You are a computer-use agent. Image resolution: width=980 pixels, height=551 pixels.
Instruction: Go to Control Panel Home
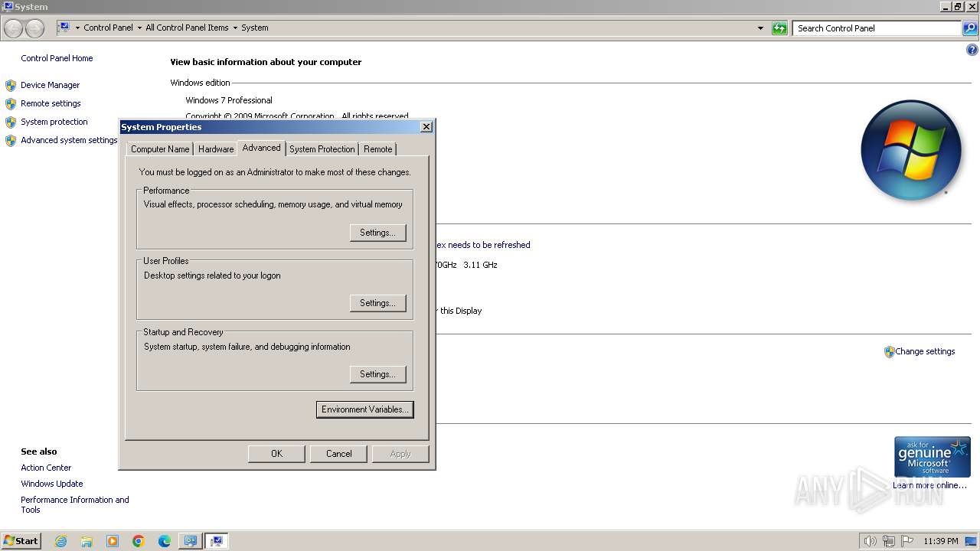(x=57, y=58)
